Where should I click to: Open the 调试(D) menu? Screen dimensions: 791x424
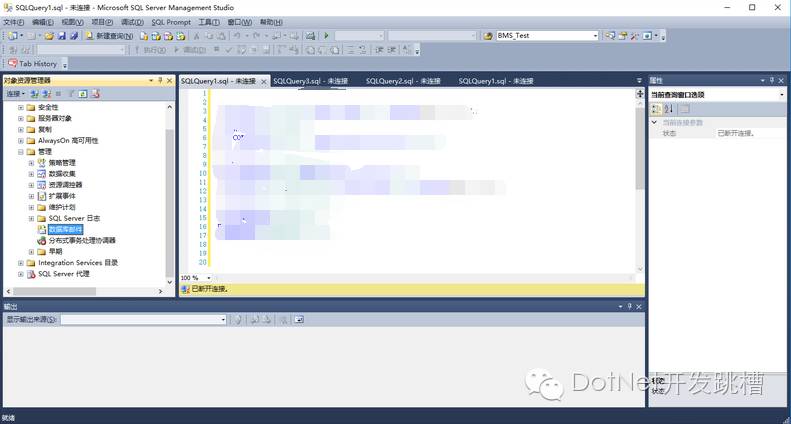pos(132,22)
